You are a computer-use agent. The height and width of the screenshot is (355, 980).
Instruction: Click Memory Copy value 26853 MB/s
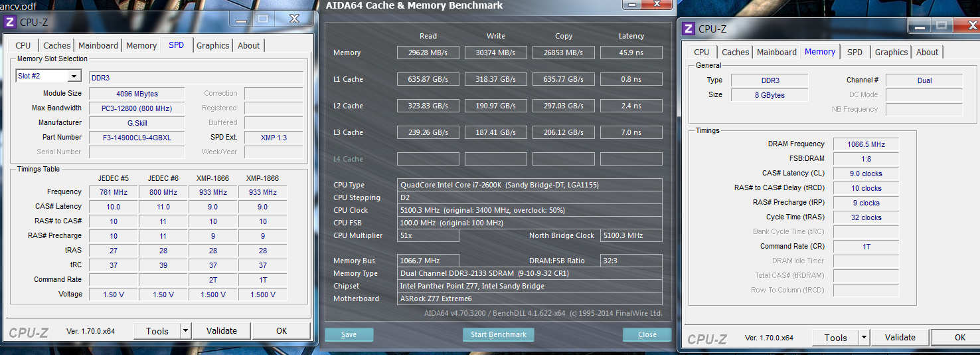(564, 53)
